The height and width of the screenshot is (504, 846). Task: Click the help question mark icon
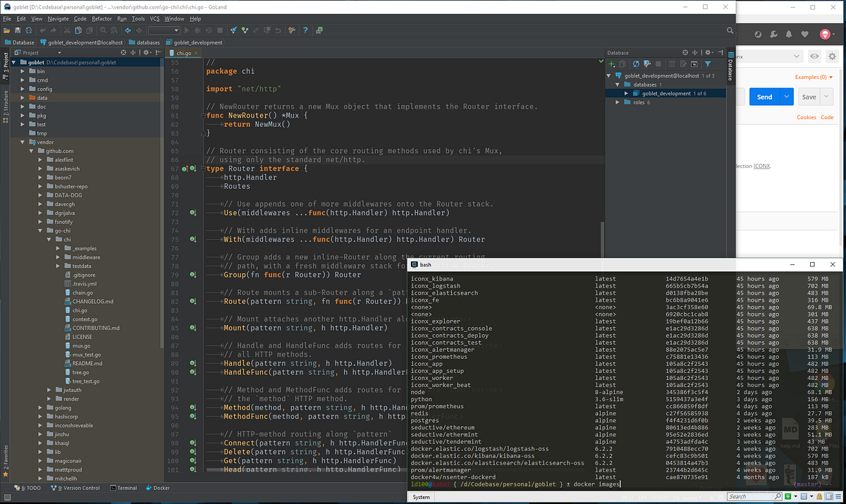coord(305,30)
